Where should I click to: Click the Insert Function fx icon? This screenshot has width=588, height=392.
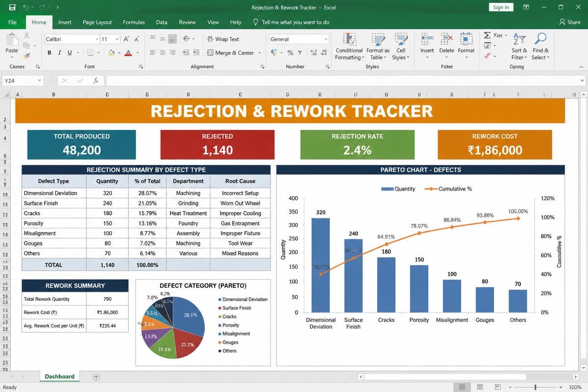[96, 81]
